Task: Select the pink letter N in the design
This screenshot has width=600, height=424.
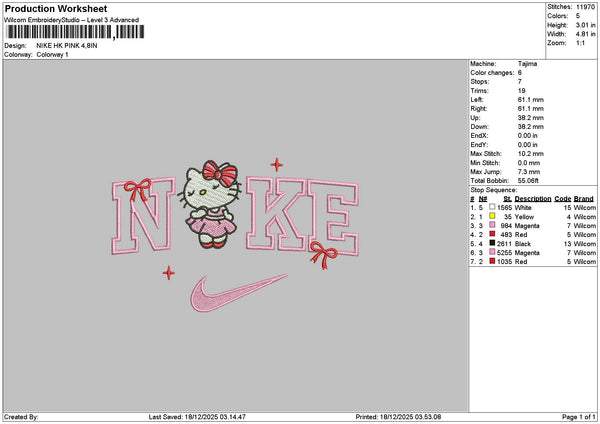Action: (x=143, y=216)
